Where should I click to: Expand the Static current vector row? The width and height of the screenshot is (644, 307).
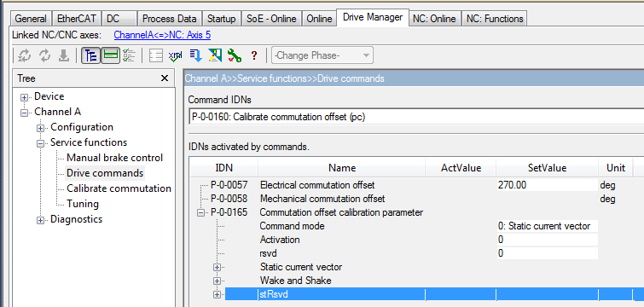click(217, 268)
